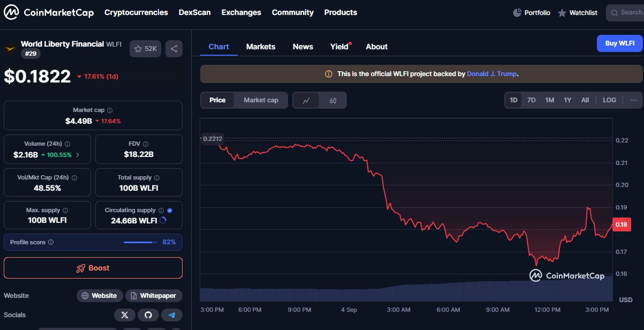Open the Products menu

pyautogui.click(x=340, y=12)
